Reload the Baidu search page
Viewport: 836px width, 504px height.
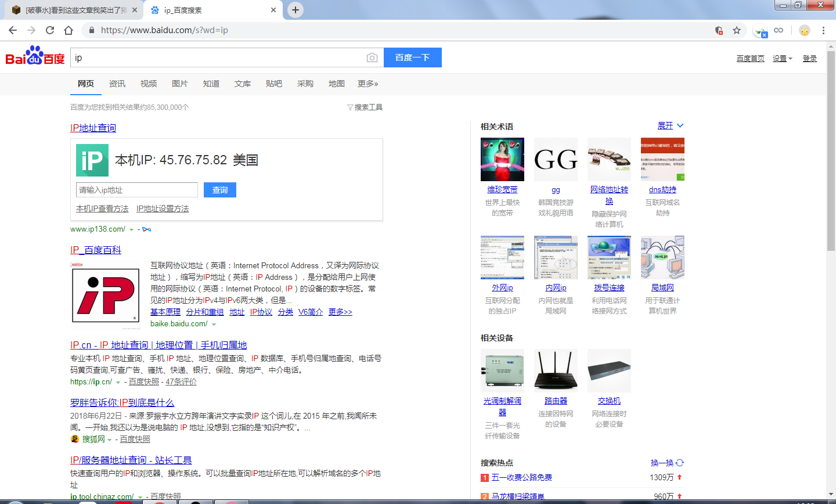[x=50, y=30]
